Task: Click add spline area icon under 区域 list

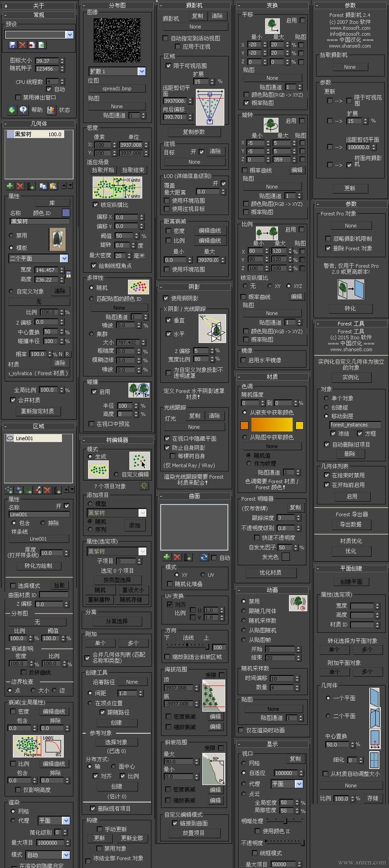Action: [x=9, y=490]
